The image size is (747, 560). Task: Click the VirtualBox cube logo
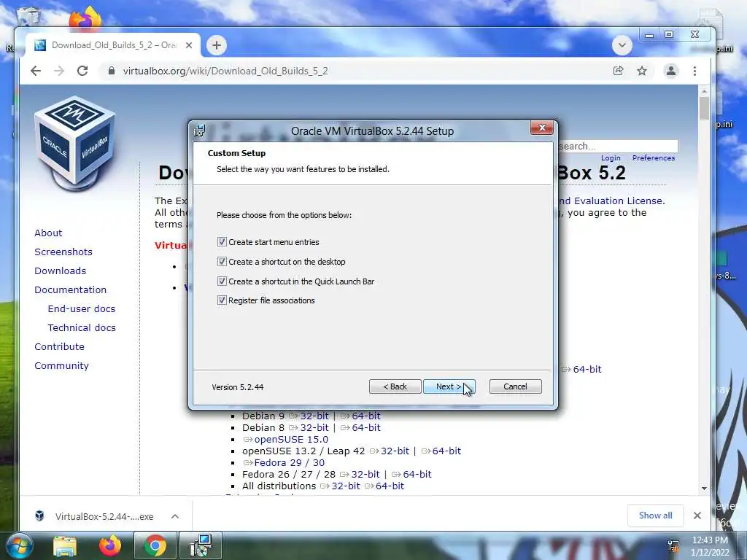75,143
